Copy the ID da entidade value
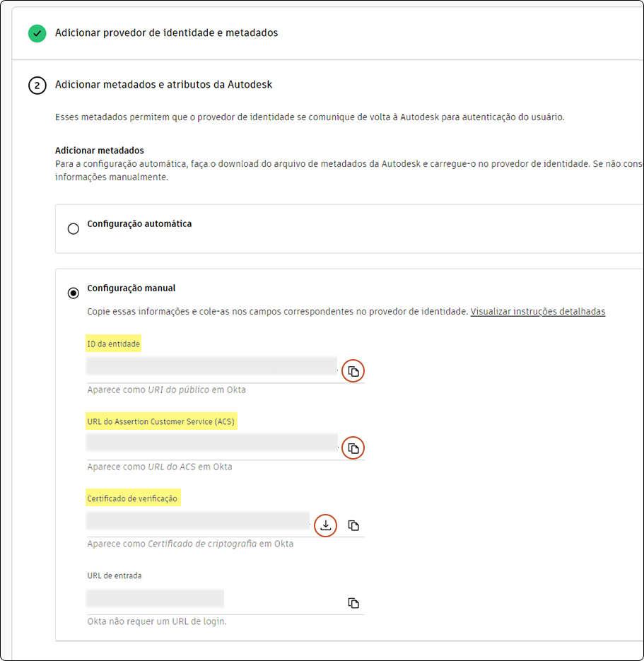 click(353, 370)
